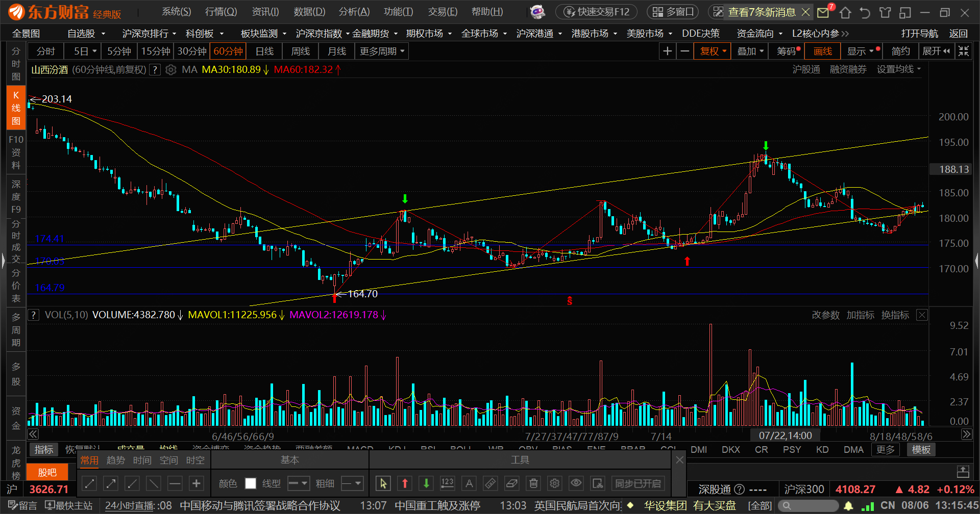Screen dimensions: 980x514
Task: Switch to the 时空 drawing tab
Action: pyautogui.click(x=195, y=460)
